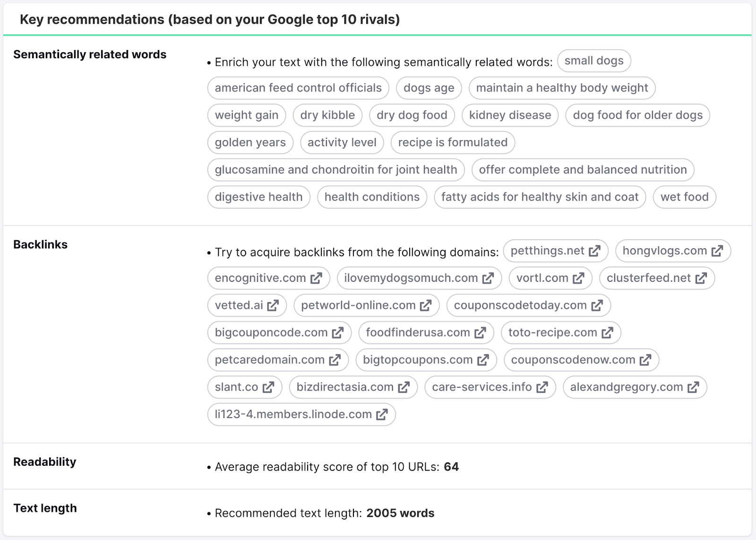Click external link icon next to clusterfeed.net
Viewport: 756px width, 540px height.
pos(701,278)
